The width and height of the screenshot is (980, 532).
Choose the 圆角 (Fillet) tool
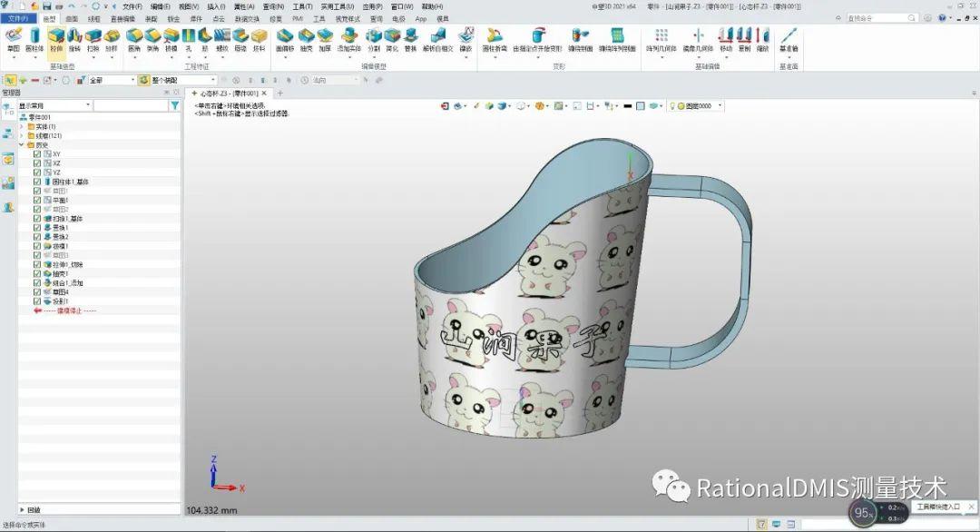[134, 39]
